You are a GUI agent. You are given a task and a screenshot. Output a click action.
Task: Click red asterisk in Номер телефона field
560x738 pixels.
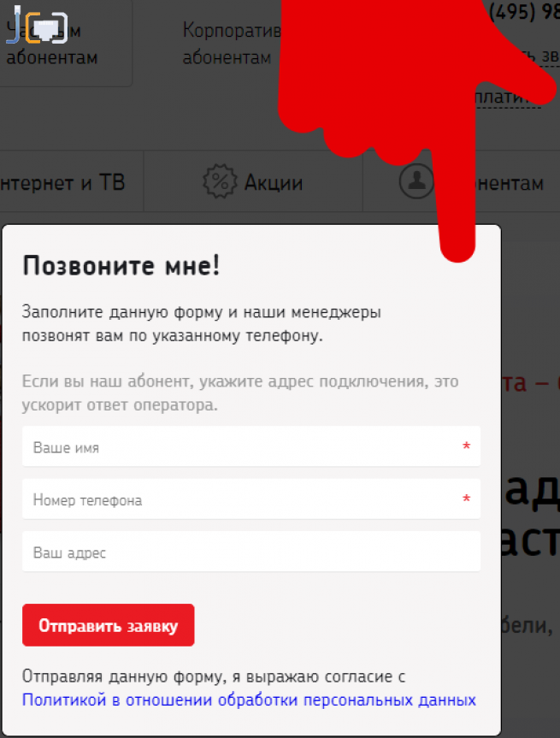466,499
